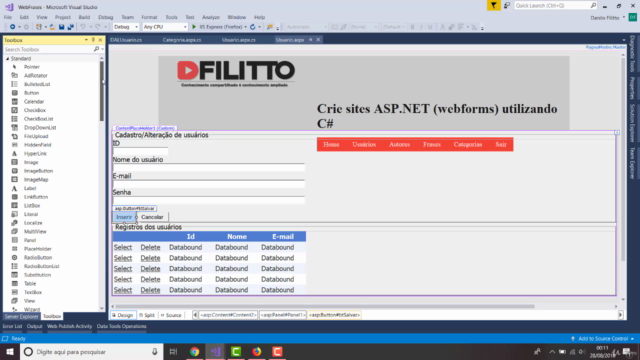Open the Analyze menu
This screenshot has width=640, height=360.
[211, 18]
